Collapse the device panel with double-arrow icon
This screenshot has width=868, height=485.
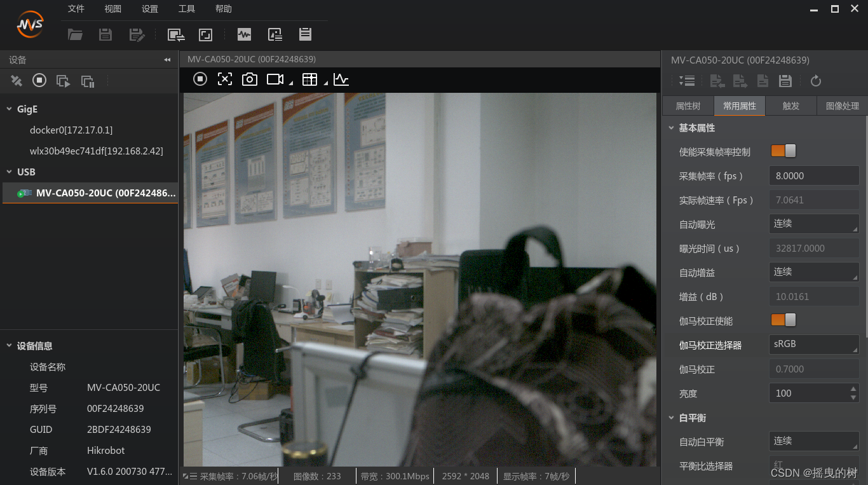pyautogui.click(x=167, y=60)
